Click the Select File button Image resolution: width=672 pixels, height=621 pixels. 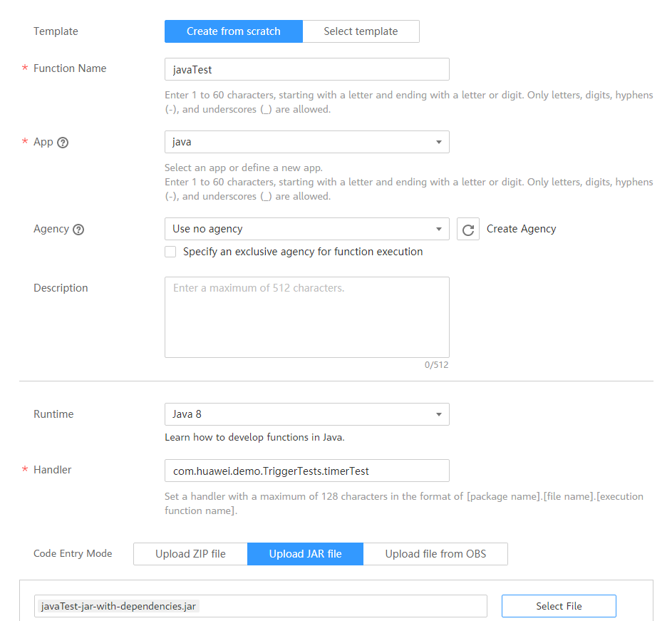(559, 606)
